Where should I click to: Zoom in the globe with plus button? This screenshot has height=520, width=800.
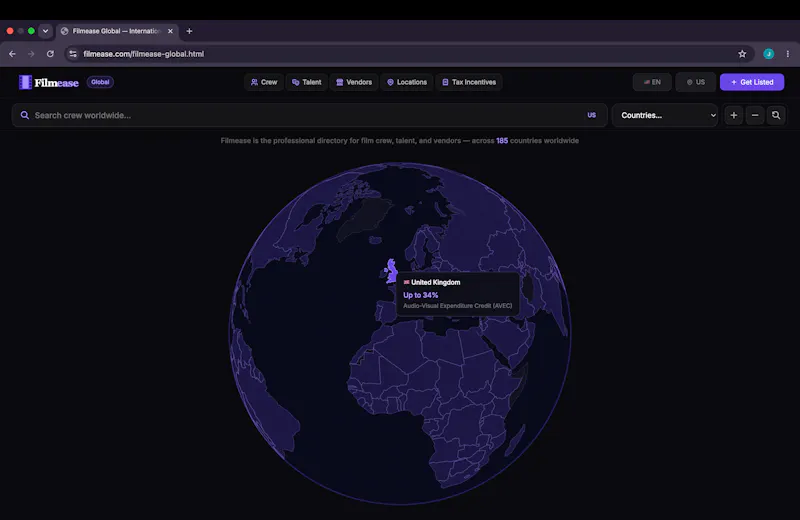pos(734,115)
